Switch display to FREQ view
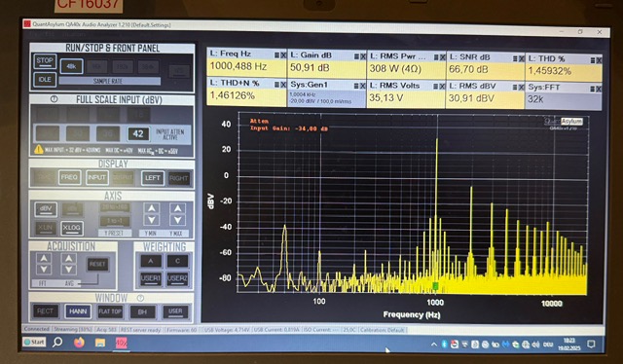Image resolution: width=623 pixels, height=364 pixels. click(x=69, y=177)
